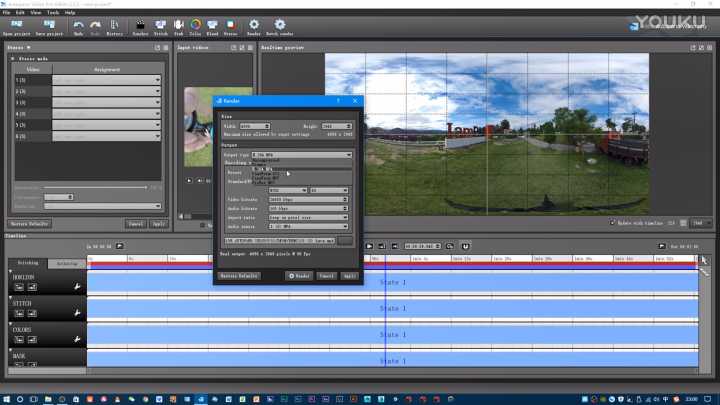The width and height of the screenshot is (720, 405).
Task: Open the assignment dropdown for video row 6
Action: [x=107, y=136]
